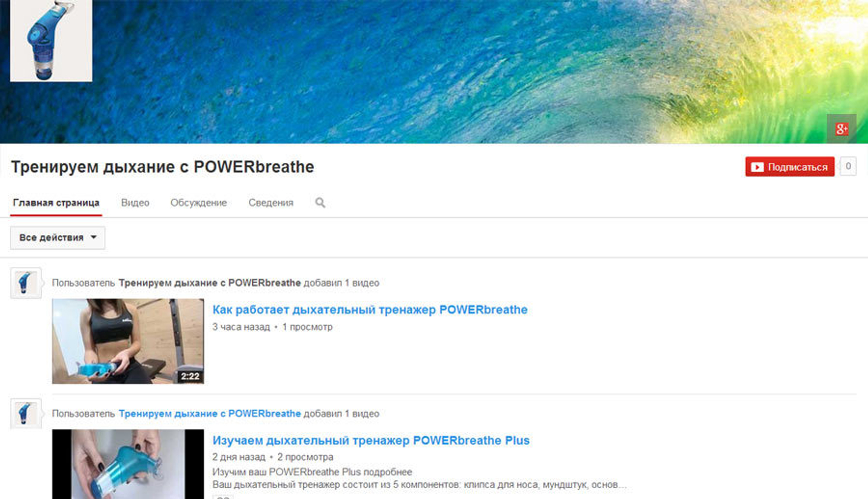Click the subscriber count box showing 0
868x499 pixels.
[848, 167]
